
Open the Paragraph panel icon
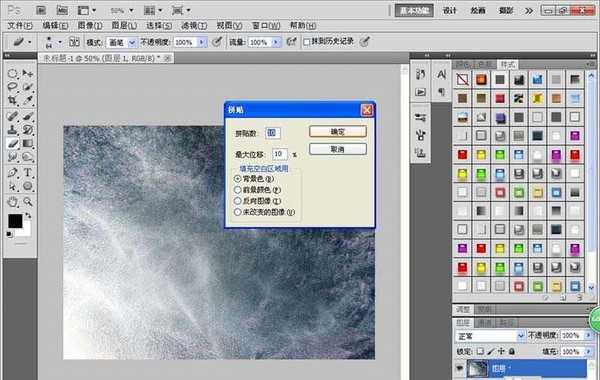point(441,92)
